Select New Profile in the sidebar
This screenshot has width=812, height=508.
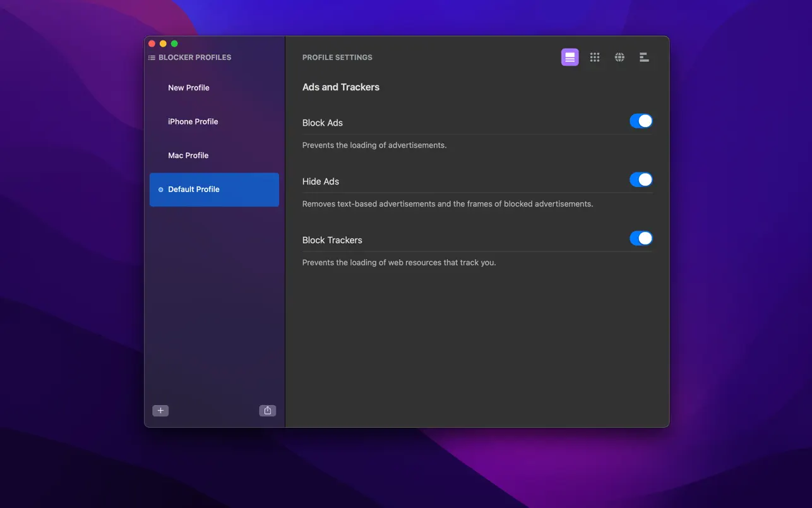[189, 88]
